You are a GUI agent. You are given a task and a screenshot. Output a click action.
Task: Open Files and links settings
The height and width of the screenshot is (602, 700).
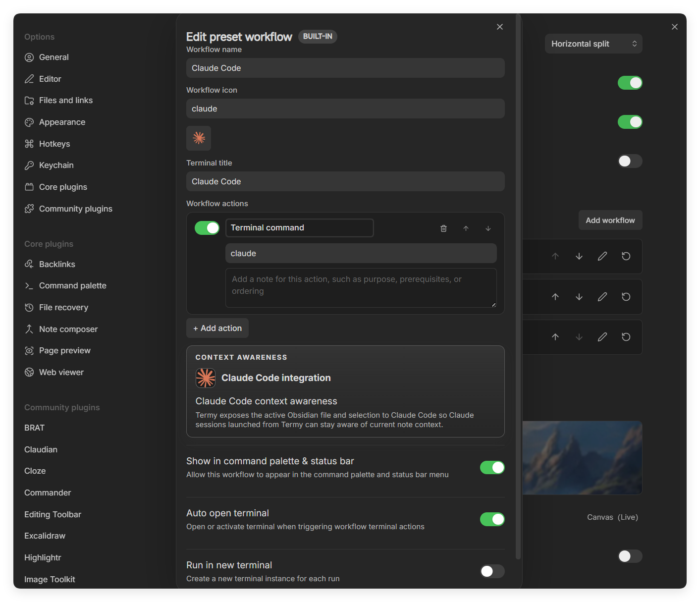coord(58,101)
